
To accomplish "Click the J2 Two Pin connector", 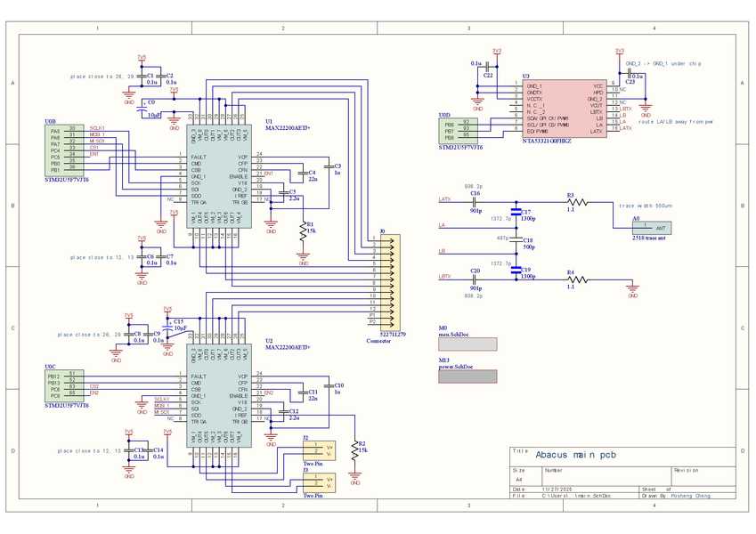I will coord(318,450).
